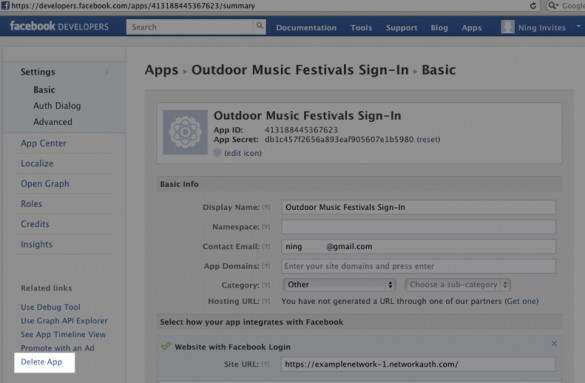Open Category help tooltip
The height and width of the screenshot is (383, 585).
click(x=266, y=285)
